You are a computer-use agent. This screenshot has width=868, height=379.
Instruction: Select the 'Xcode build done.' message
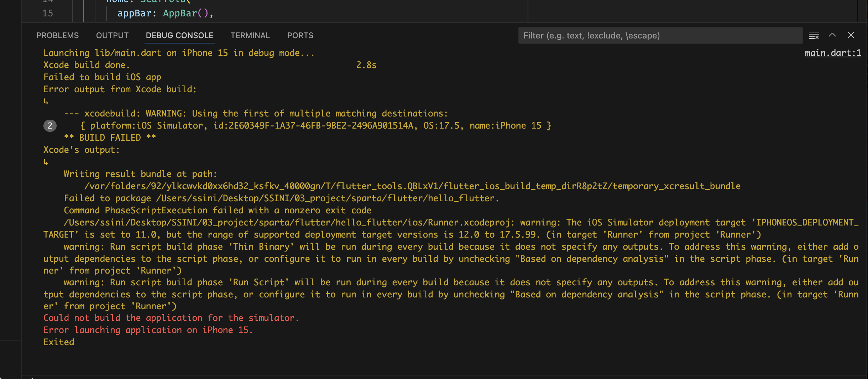[87, 65]
